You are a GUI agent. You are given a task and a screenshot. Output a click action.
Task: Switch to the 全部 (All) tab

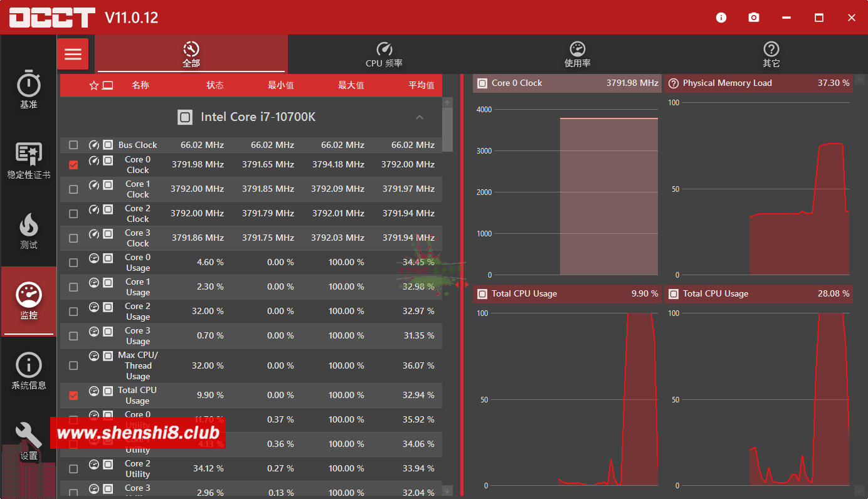coord(191,55)
